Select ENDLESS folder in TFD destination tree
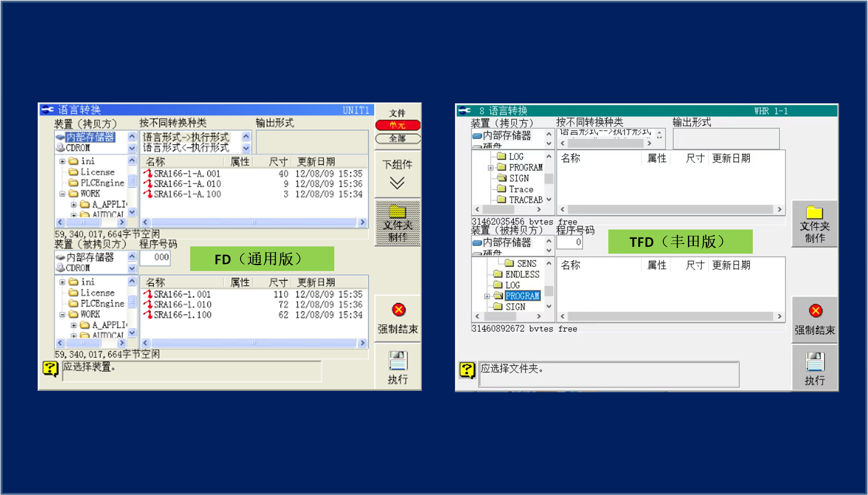This screenshot has width=868, height=495. pyautogui.click(x=522, y=274)
